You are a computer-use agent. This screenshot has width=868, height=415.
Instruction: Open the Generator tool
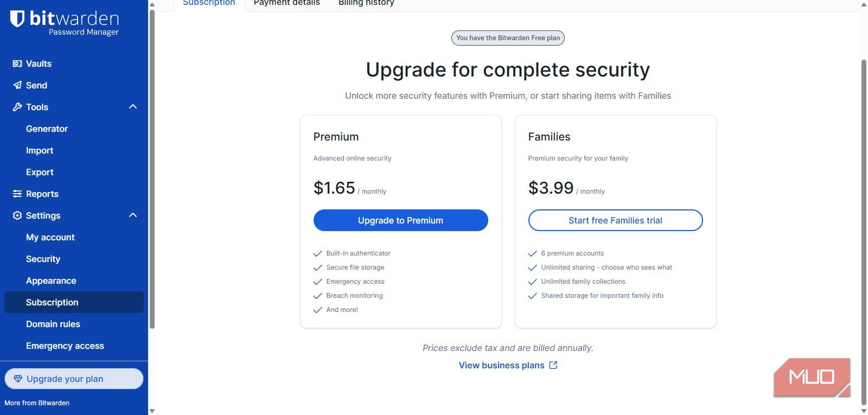point(47,129)
